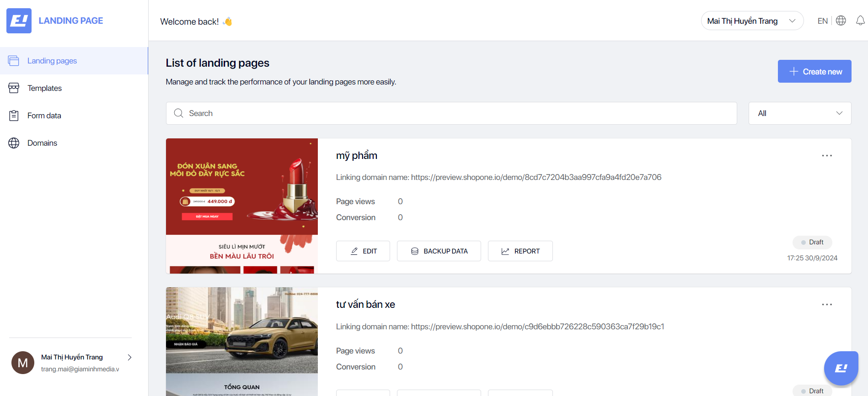Open the Form data section
The image size is (868, 396).
pos(44,116)
